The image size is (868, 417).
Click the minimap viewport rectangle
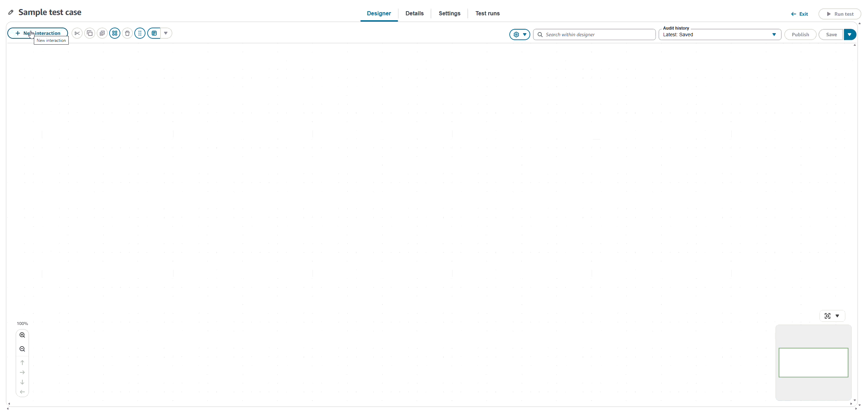pos(813,363)
